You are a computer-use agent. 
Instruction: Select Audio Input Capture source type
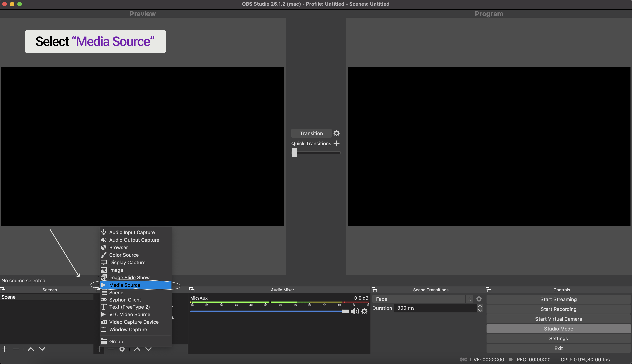pos(132,232)
